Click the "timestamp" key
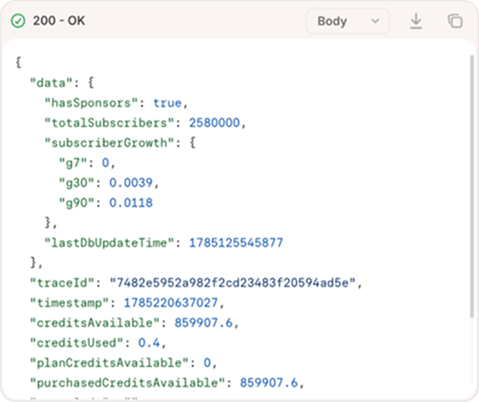This screenshot has width=479, height=402. click(69, 303)
